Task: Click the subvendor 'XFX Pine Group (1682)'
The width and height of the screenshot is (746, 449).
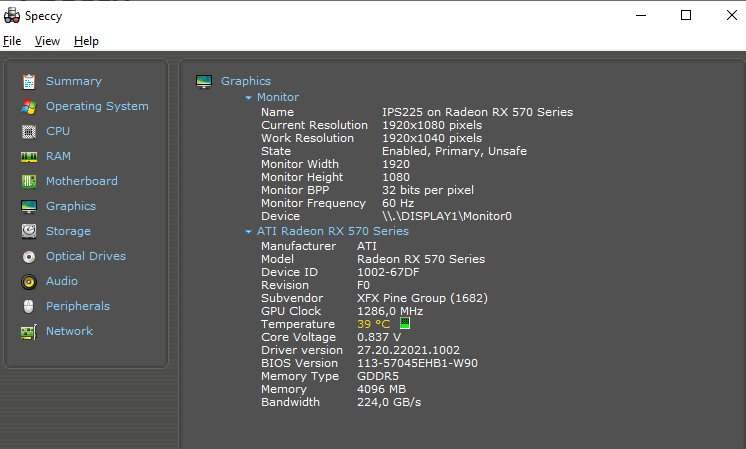Action: [422, 298]
